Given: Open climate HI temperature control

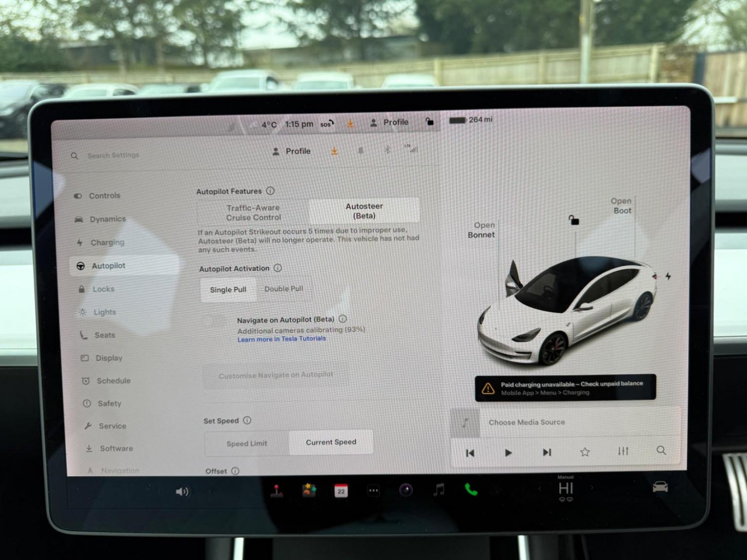Looking at the screenshot, I should [x=566, y=489].
